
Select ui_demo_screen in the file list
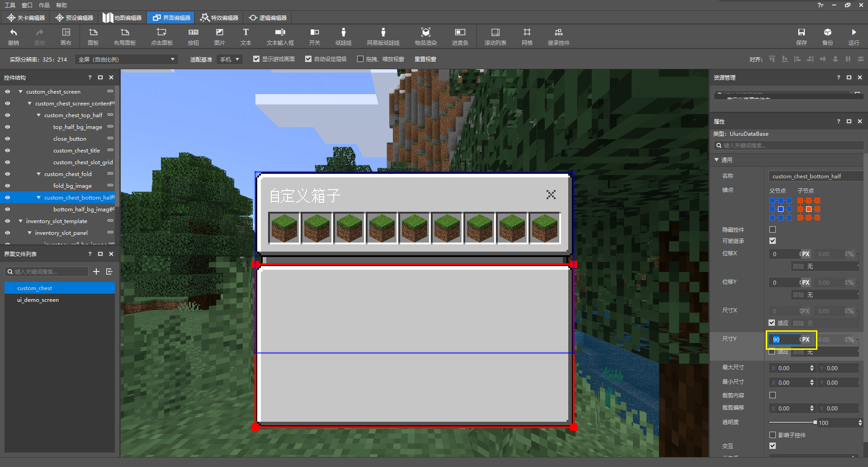click(60, 300)
